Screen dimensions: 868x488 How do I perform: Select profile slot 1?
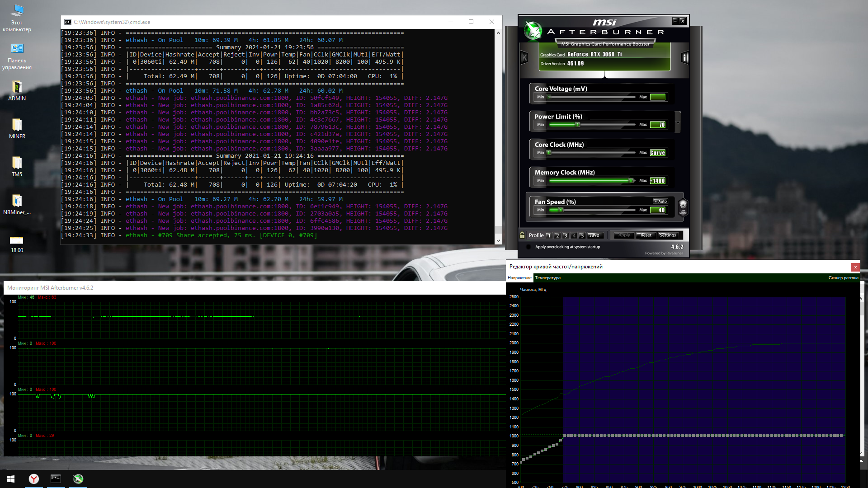click(548, 235)
